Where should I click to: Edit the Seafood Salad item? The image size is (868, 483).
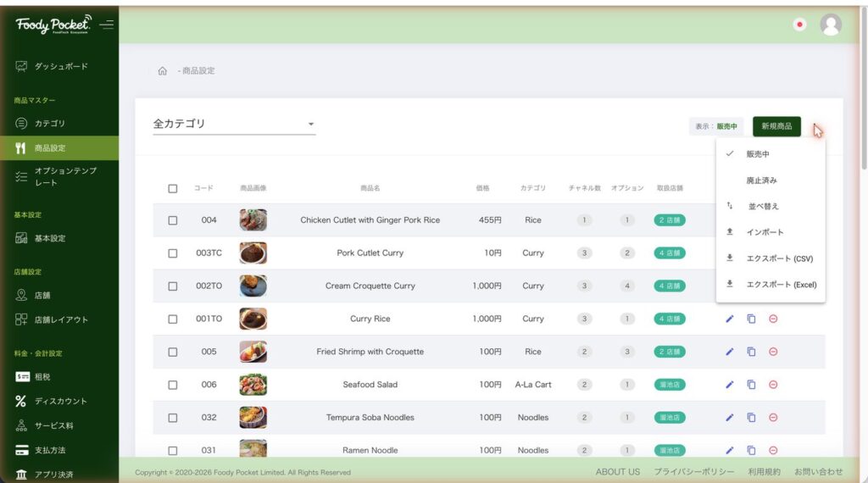730,385
